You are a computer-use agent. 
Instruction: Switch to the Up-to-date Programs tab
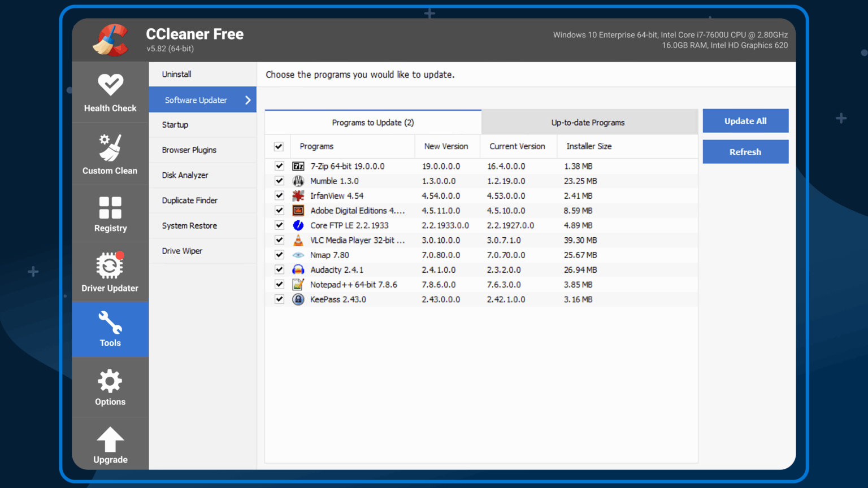click(588, 122)
